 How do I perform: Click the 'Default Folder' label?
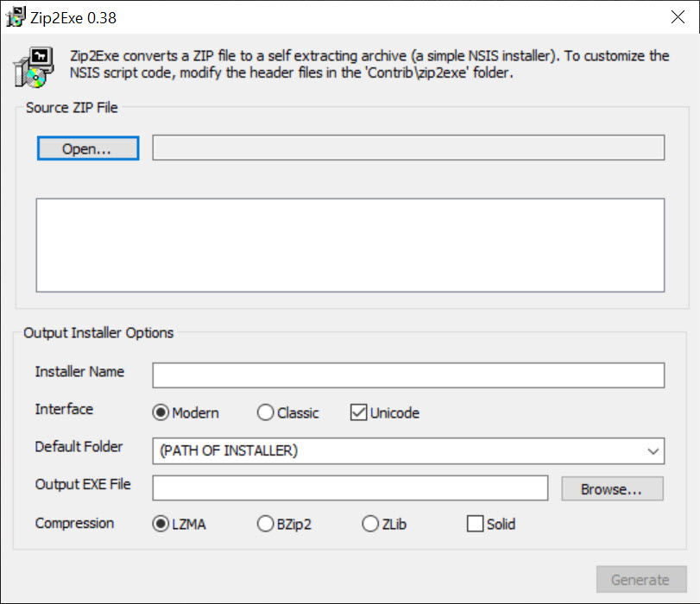tap(79, 446)
